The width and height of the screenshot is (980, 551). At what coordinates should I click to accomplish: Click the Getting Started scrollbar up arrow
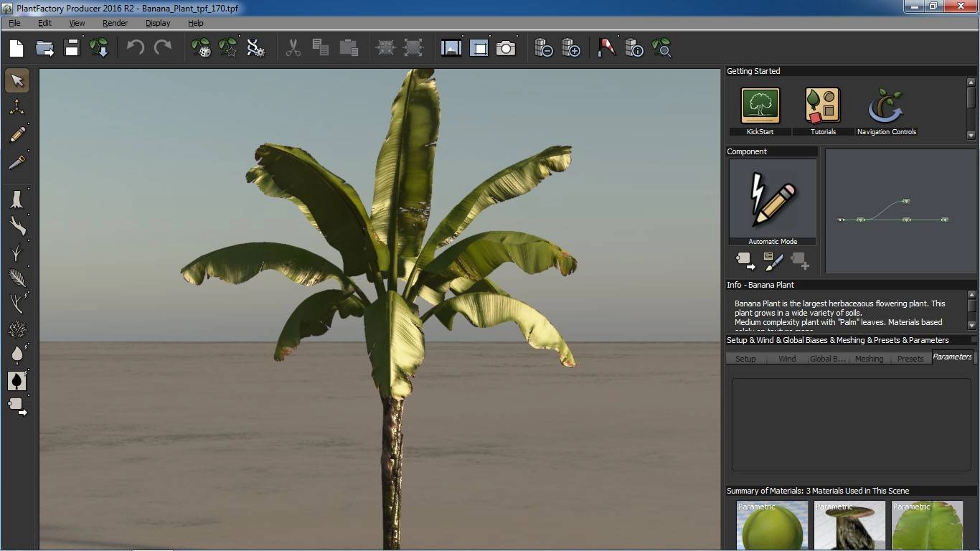point(971,83)
